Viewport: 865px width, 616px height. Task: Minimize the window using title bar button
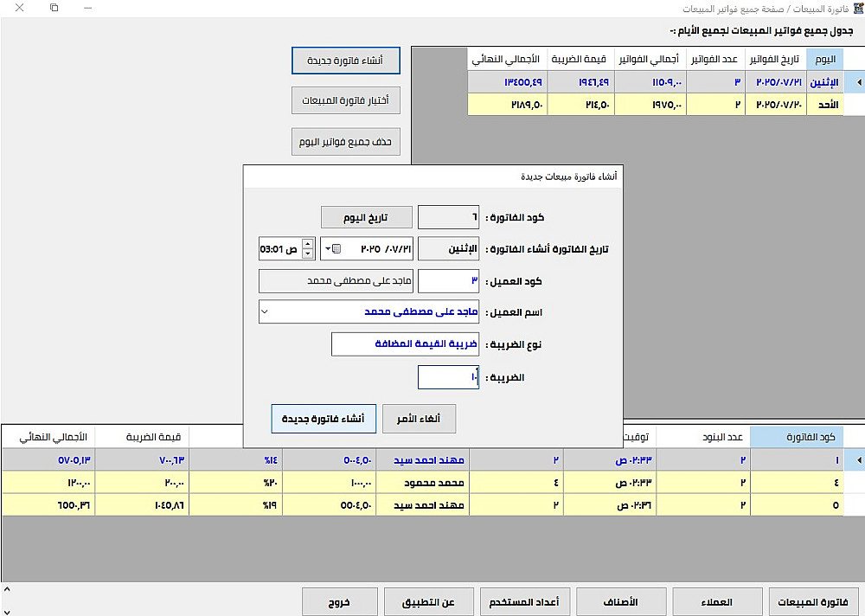tap(87, 8)
